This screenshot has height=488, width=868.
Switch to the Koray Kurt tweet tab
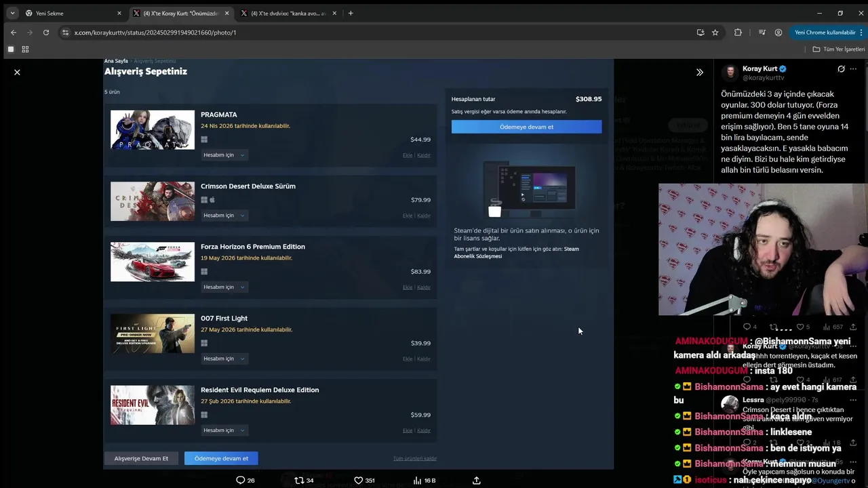pyautogui.click(x=181, y=13)
